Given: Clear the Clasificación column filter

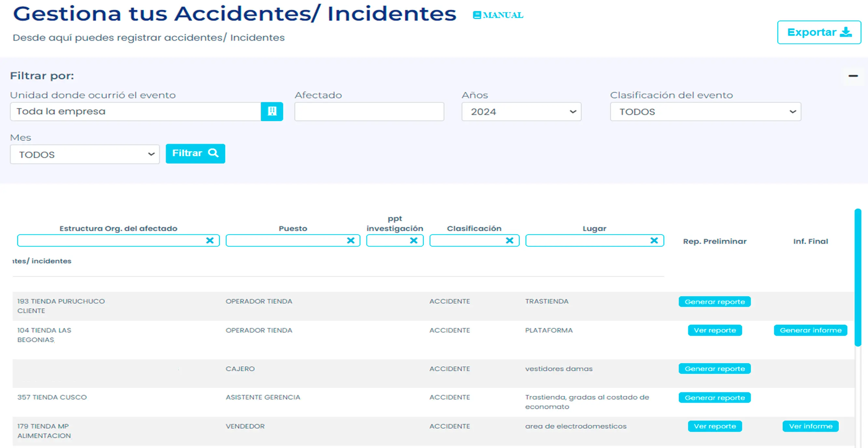Looking at the screenshot, I should [509, 240].
